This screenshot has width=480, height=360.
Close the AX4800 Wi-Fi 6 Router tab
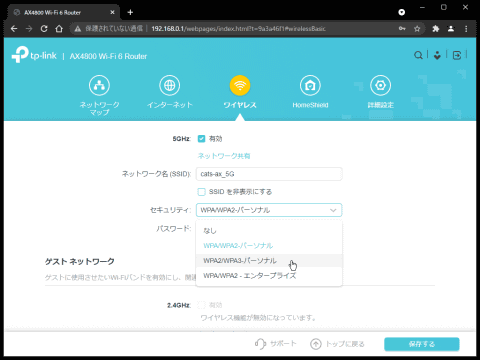112,12
